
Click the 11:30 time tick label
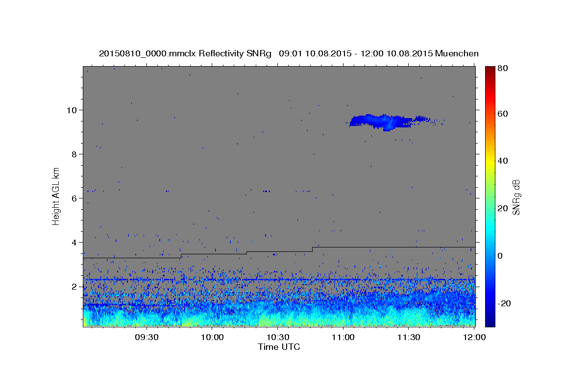tap(408, 338)
